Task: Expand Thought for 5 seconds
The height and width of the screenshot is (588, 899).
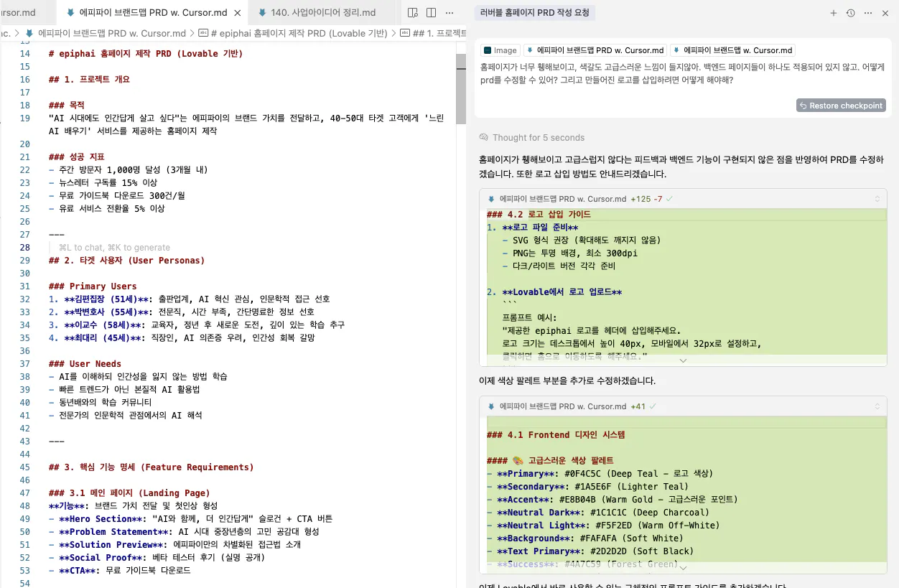Action: click(x=538, y=137)
